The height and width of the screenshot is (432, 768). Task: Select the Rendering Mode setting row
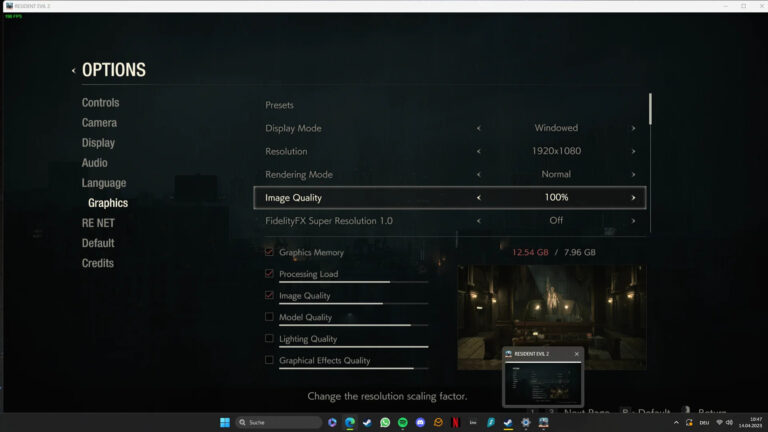299,174
